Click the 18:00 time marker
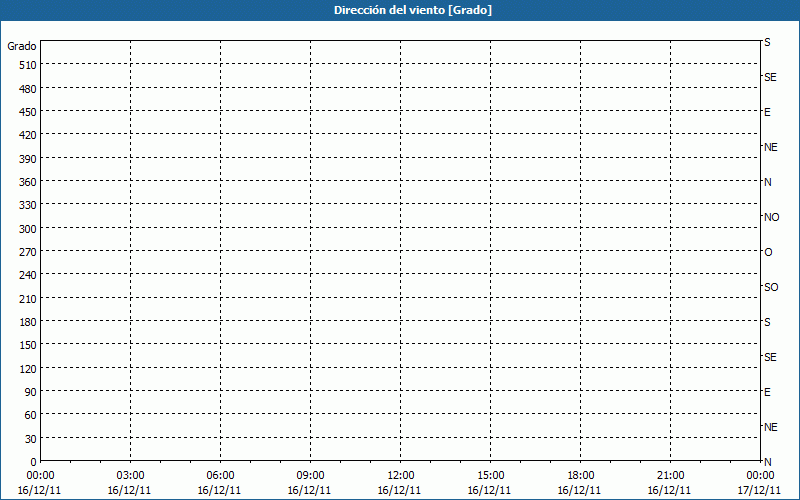The image size is (800, 500). tap(581, 475)
